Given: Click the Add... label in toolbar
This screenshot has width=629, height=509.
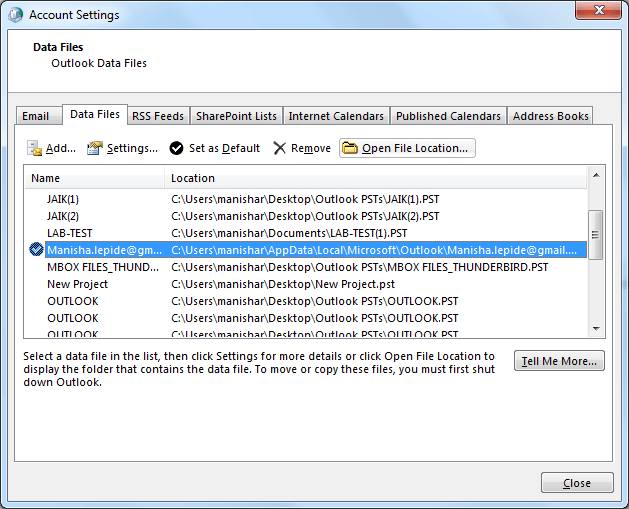Looking at the screenshot, I should tap(61, 148).
